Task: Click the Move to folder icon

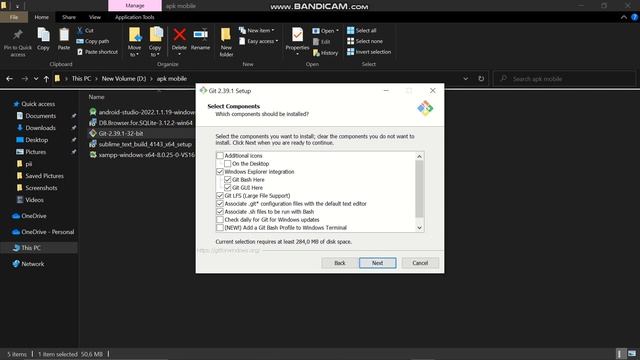Action: point(135,35)
